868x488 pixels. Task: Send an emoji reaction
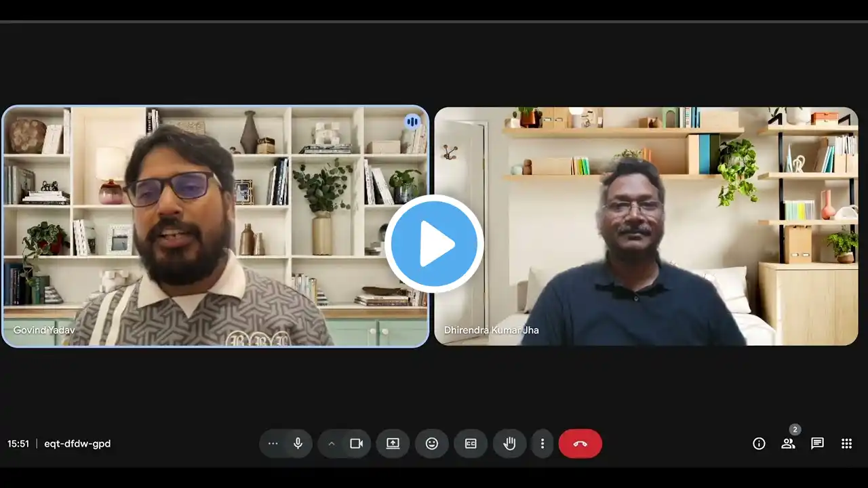click(x=432, y=443)
